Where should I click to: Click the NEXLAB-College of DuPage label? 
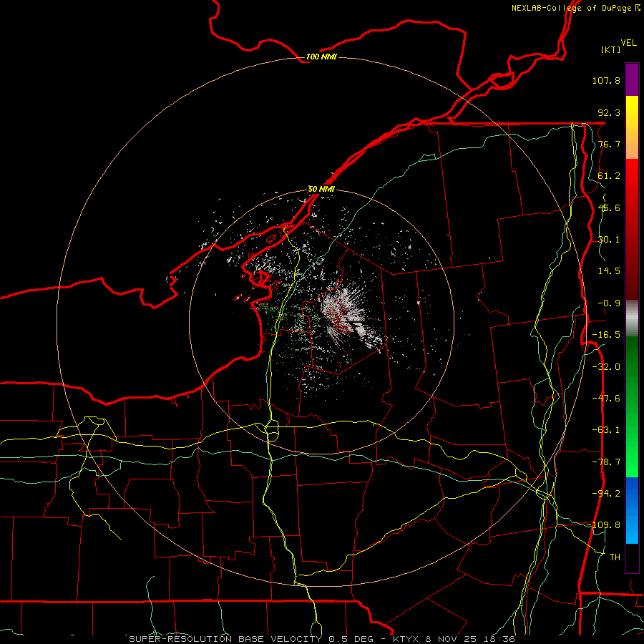point(572,8)
